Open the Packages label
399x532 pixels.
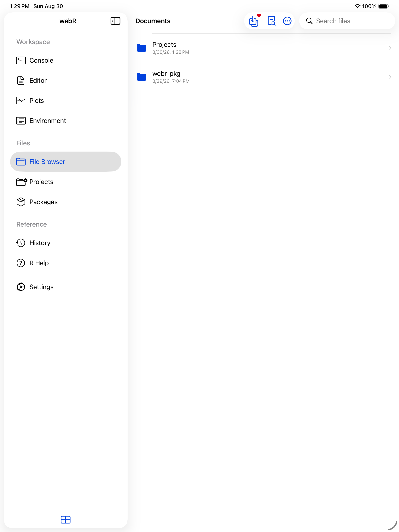[43, 202]
